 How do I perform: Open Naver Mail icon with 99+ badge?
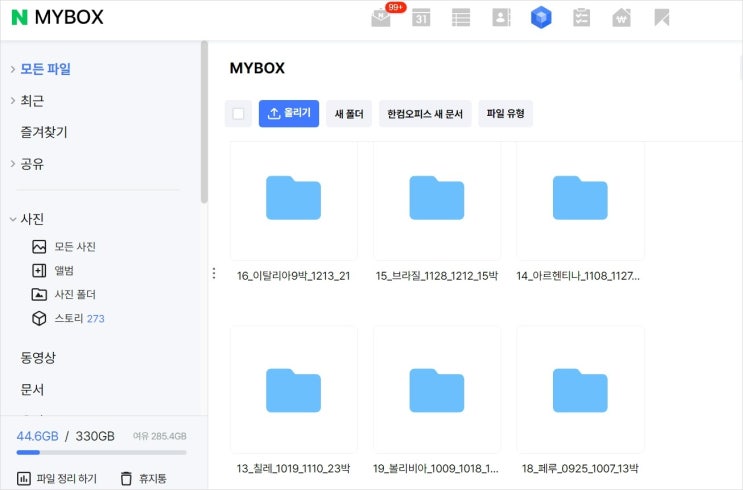(382, 18)
